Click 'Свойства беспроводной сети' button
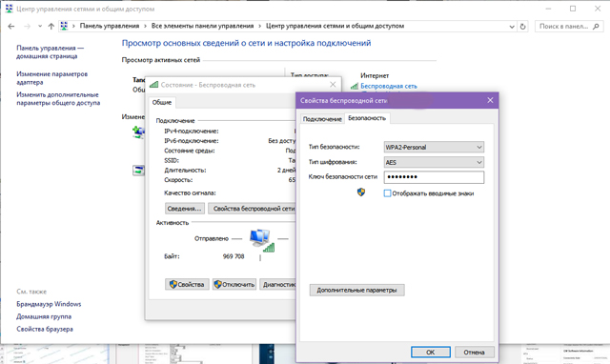 point(252,209)
